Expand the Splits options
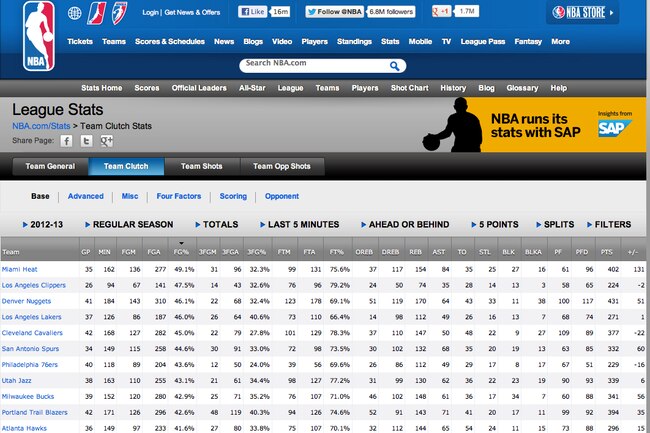This screenshot has width=650, height=433. [x=555, y=225]
